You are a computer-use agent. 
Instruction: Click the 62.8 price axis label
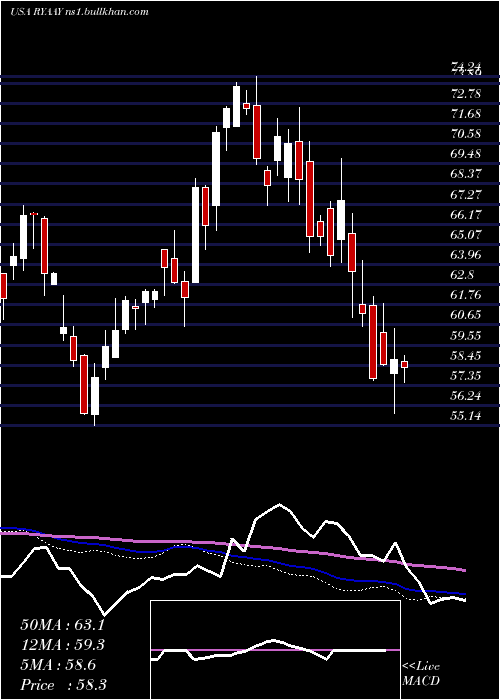pyautogui.click(x=462, y=275)
